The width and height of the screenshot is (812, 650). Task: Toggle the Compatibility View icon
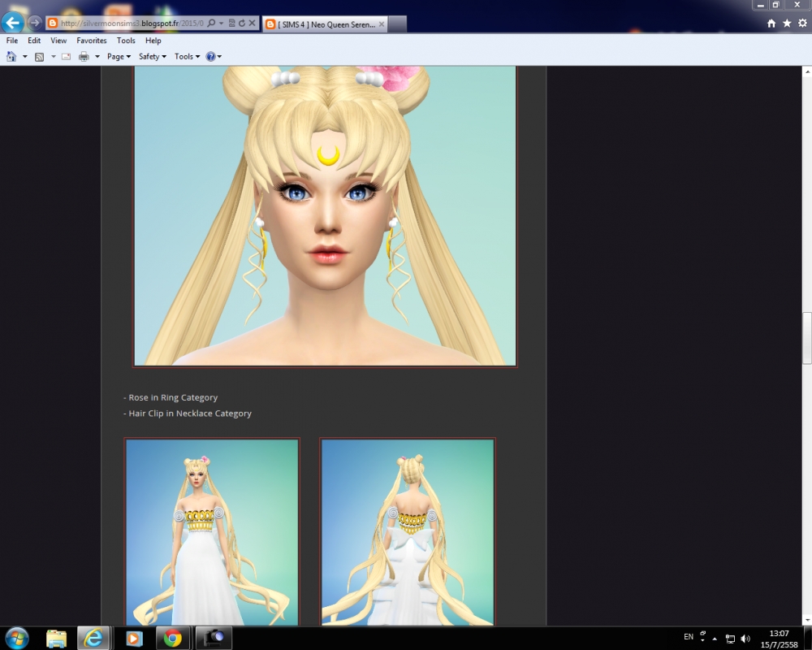coord(232,24)
